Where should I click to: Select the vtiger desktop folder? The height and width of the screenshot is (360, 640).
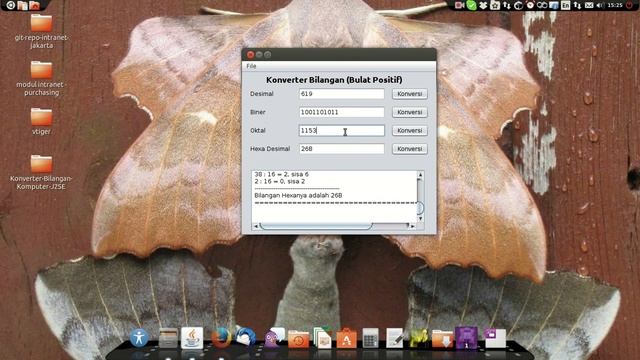[41, 121]
